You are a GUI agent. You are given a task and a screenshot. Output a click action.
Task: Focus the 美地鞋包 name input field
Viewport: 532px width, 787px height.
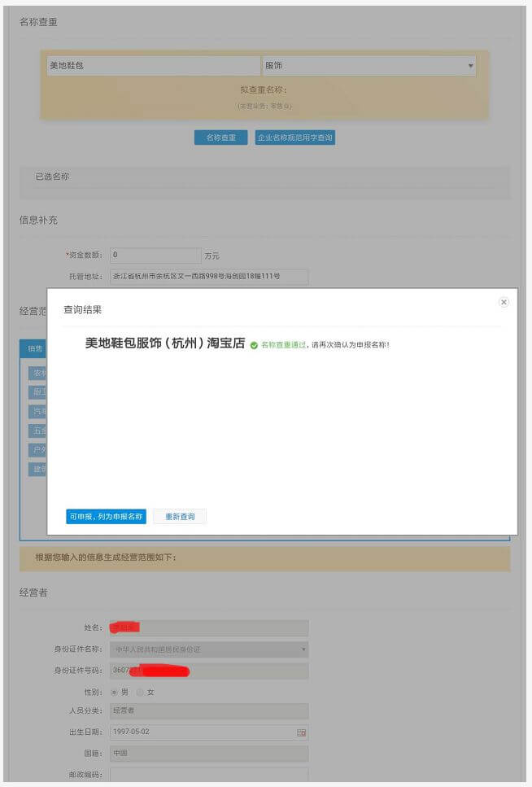tap(154, 66)
